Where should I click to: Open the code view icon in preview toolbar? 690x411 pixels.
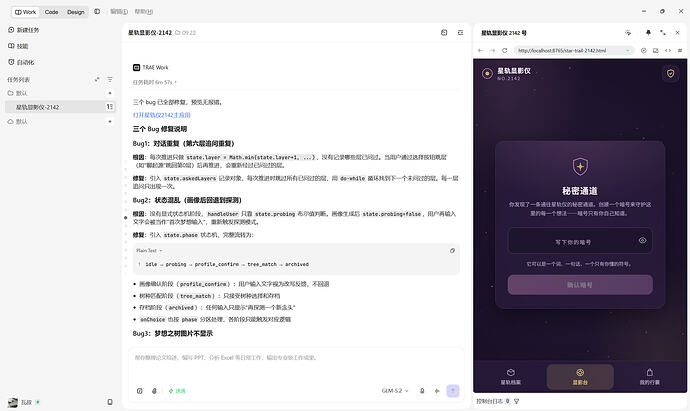[x=668, y=51]
